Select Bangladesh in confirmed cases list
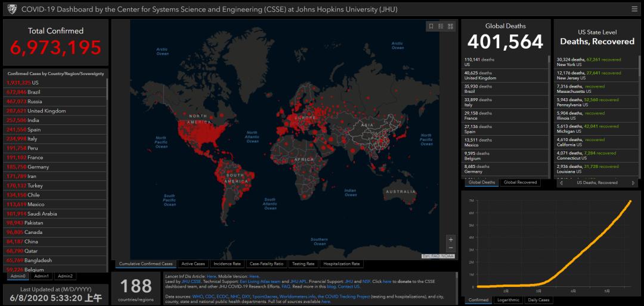The height and width of the screenshot is (306, 644). [x=55, y=261]
